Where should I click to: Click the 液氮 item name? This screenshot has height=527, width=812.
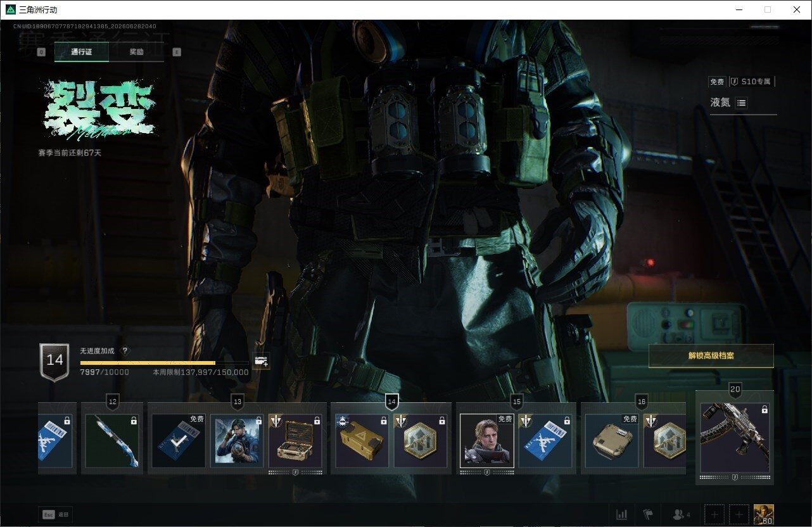click(x=720, y=103)
